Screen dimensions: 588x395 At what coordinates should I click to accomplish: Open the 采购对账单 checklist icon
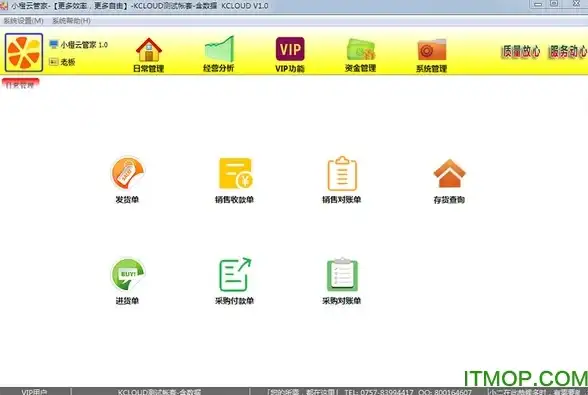click(342, 275)
